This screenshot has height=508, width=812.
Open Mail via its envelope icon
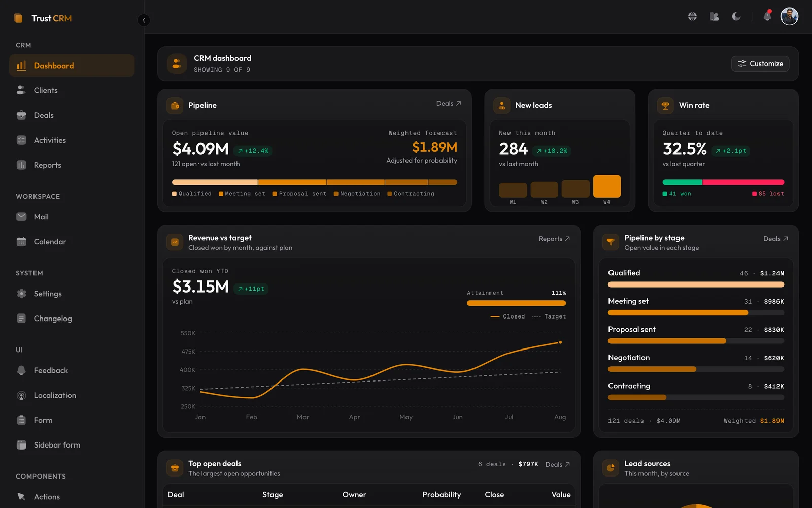[x=21, y=217]
